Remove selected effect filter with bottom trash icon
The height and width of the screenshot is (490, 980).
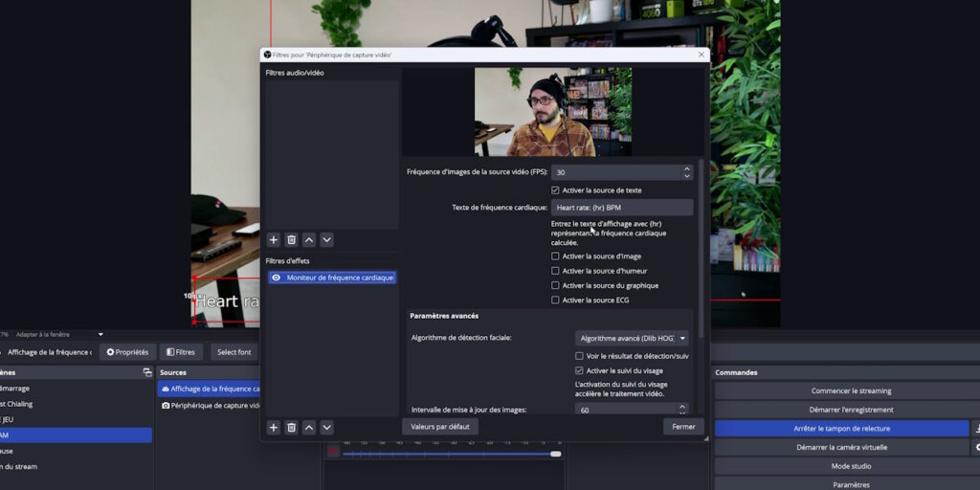(291, 428)
